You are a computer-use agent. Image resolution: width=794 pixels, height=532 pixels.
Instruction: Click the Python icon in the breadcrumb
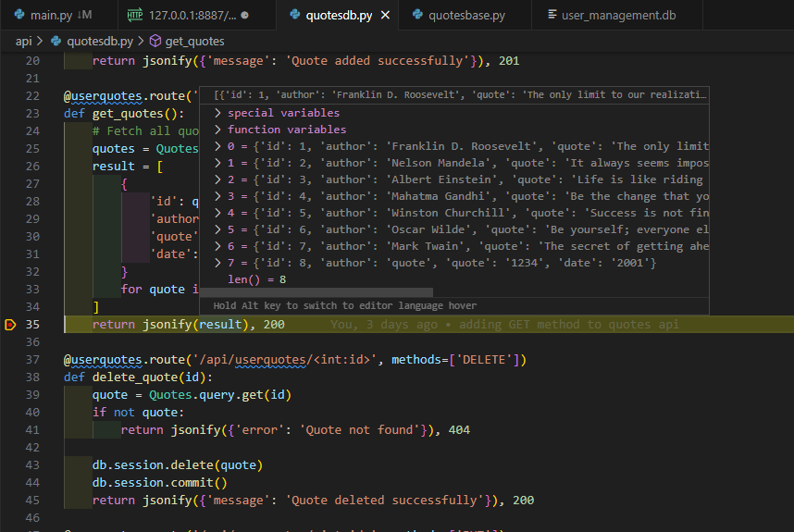[56, 41]
